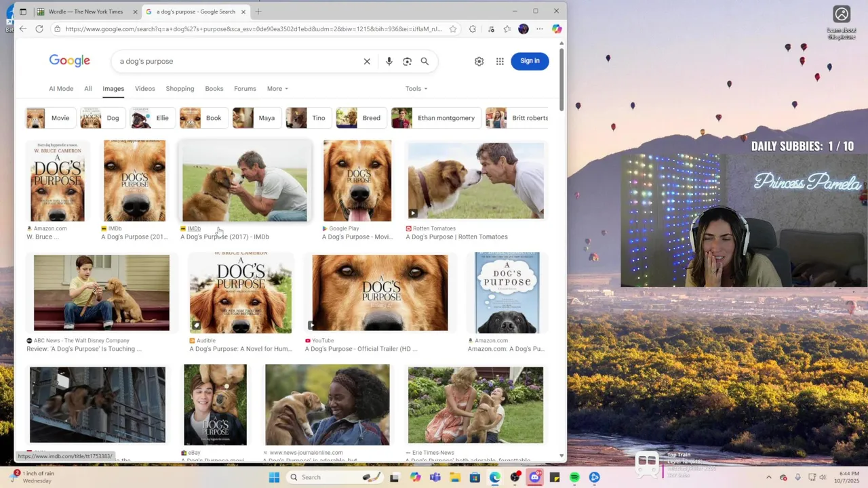
Task: Open the Audible novel cover image
Action: (x=241, y=293)
